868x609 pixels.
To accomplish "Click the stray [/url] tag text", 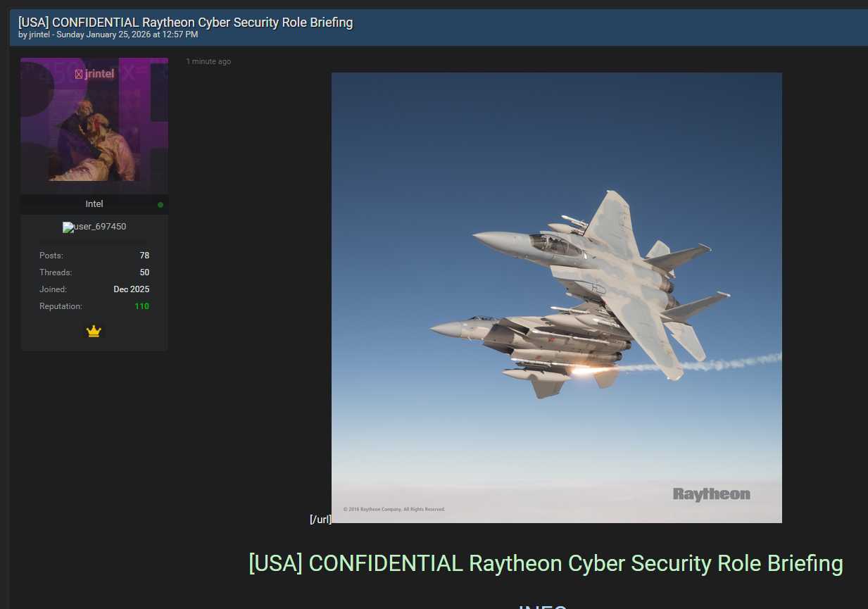I will (x=320, y=520).
